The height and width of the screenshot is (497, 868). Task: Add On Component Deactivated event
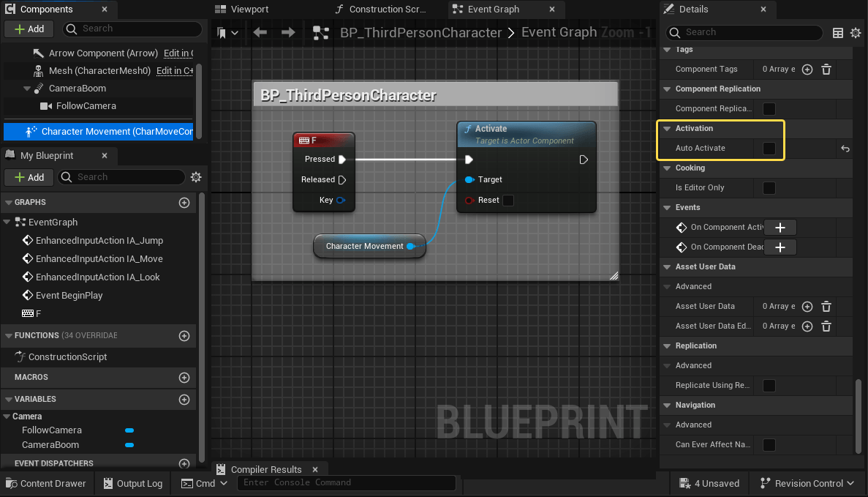pos(780,247)
